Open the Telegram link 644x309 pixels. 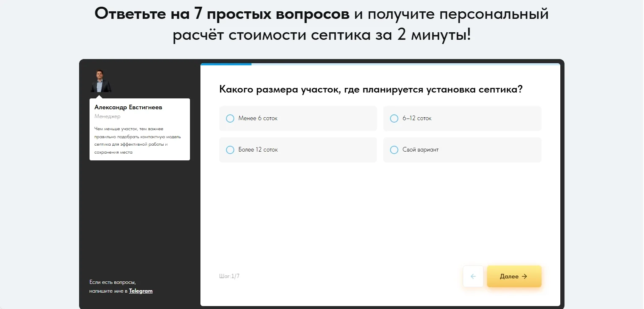point(141,291)
